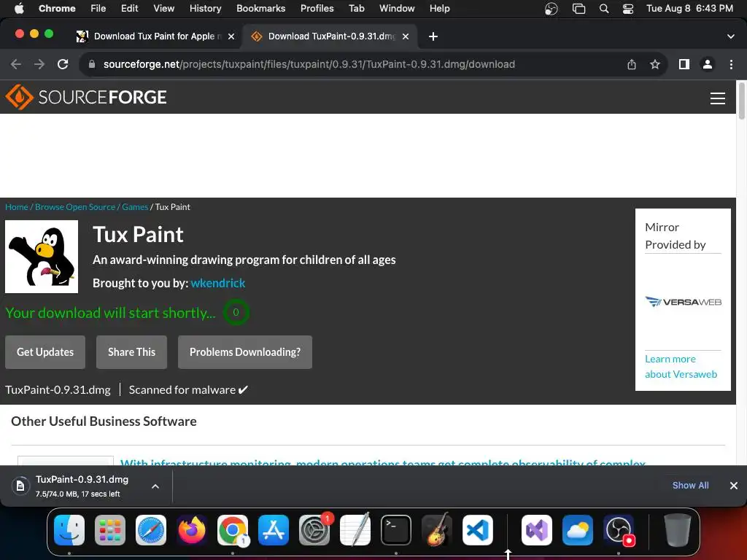Click the Tux Paint penguin logo
The width and height of the screenshot is (747, 560).
(42, 257)
